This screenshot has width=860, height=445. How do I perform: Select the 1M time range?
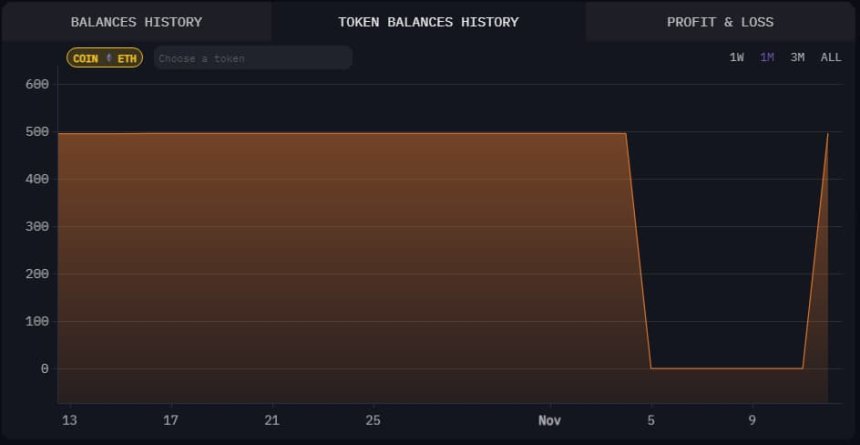(x=767, y=57)
